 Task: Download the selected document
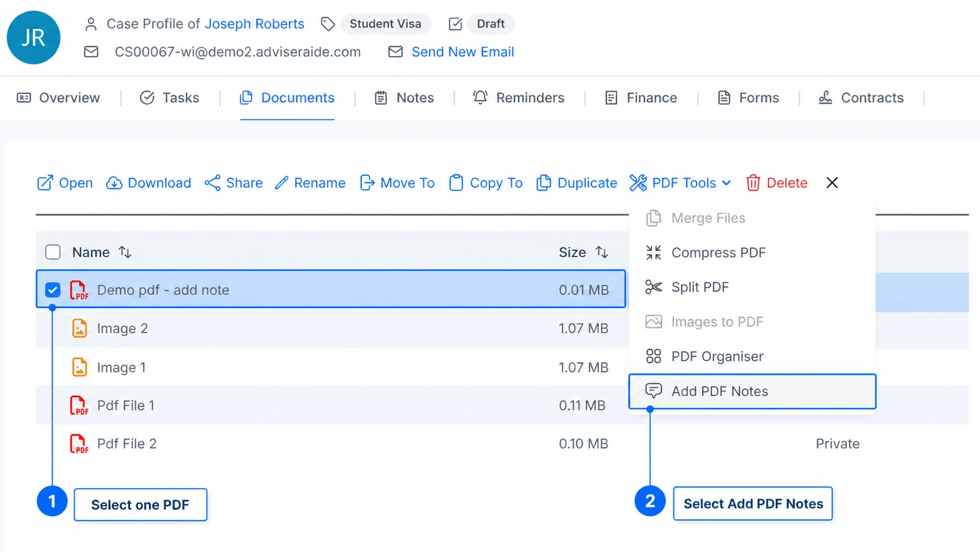[148, 183]
